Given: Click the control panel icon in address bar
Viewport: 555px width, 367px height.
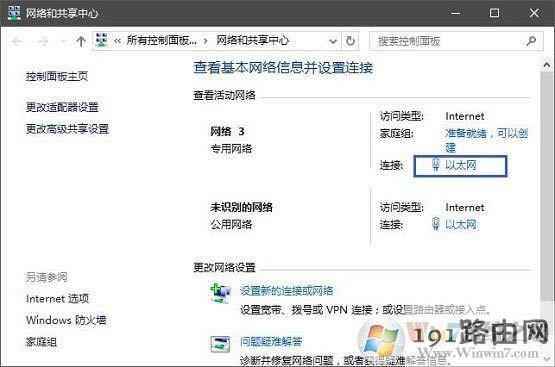Looking at the screenshot, I should (x=101, y=40).
